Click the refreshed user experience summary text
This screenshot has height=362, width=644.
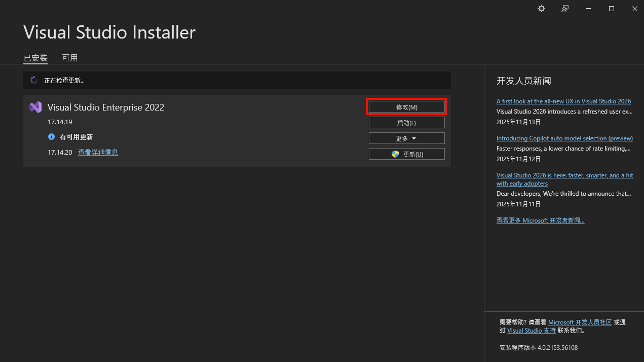tap(564, 112)
